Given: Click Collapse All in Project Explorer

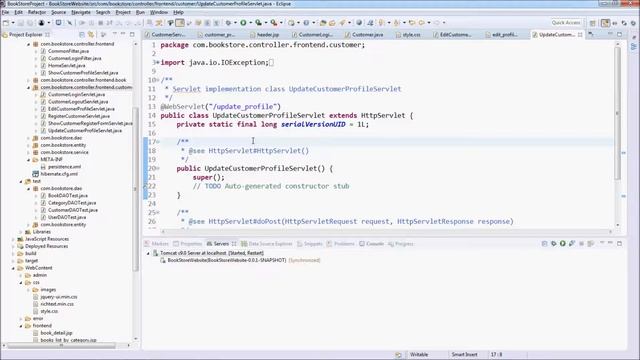Looking at the screenshot, I should (x=82, y=35).
